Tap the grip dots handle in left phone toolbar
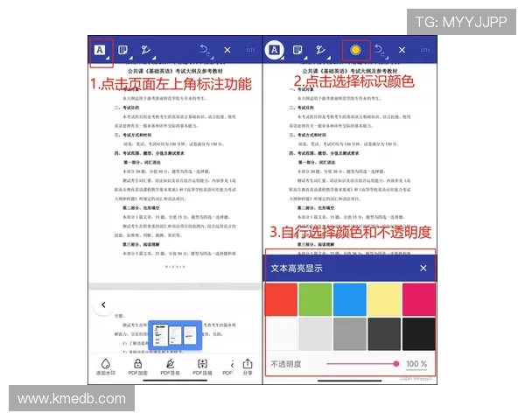525x420 pixels. pos(250,50)
